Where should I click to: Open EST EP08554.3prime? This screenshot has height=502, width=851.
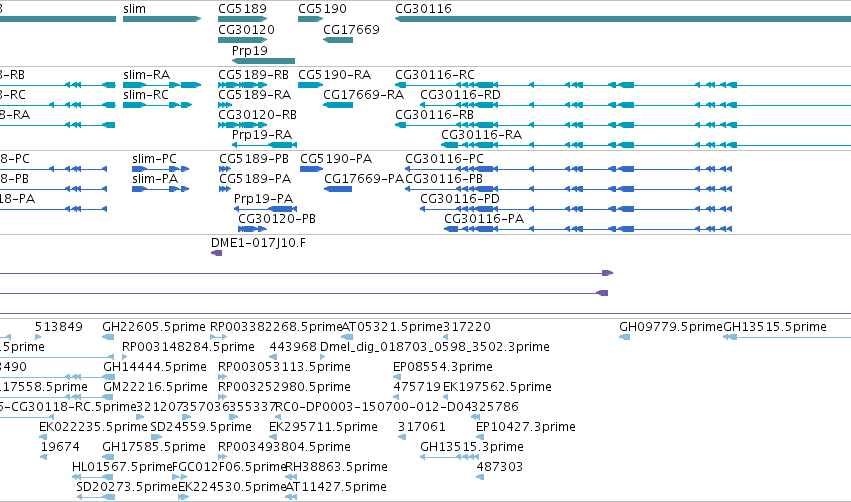(x=442, y=367)
